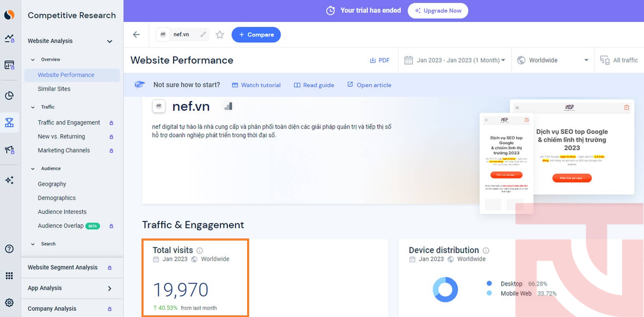This screenshot has width=644, height=317.
Task: Open Traffic and Engagement page
Action: point(69,123)
